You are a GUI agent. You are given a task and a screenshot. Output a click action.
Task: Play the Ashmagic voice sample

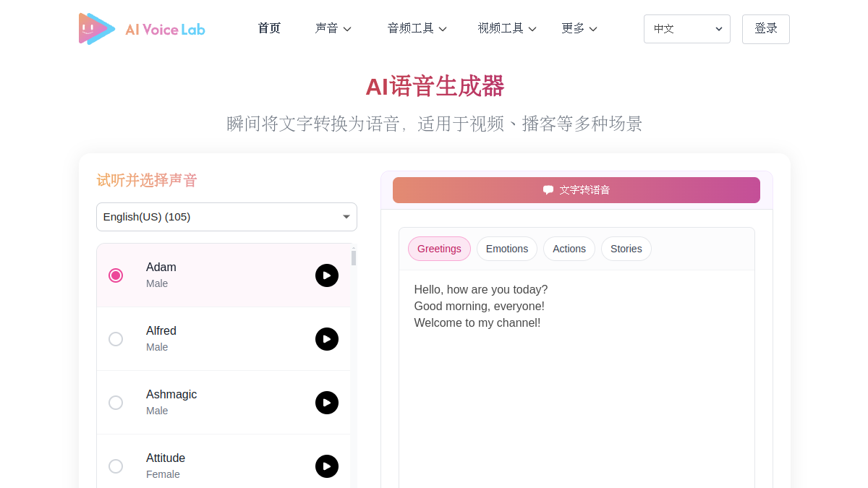(327, 403)
